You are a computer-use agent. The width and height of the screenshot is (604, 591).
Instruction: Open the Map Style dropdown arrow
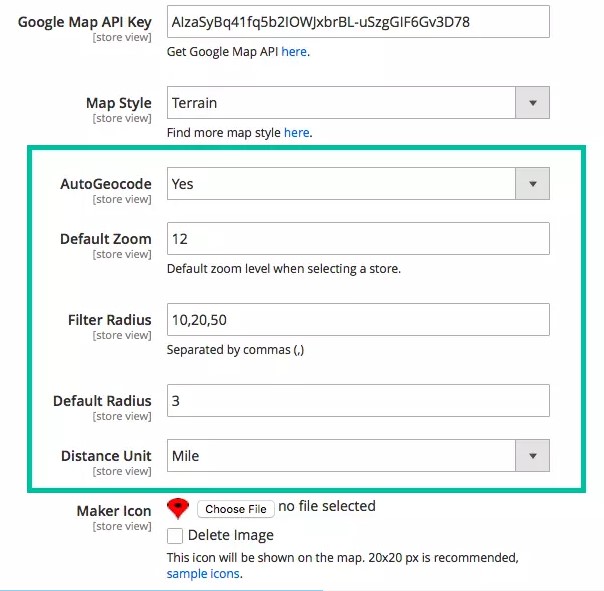click(532, 103)
